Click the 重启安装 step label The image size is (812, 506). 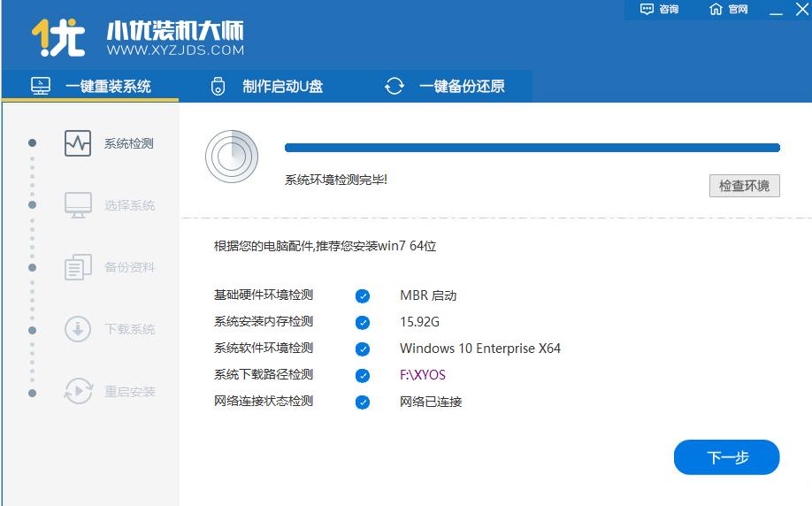point(129,392)
